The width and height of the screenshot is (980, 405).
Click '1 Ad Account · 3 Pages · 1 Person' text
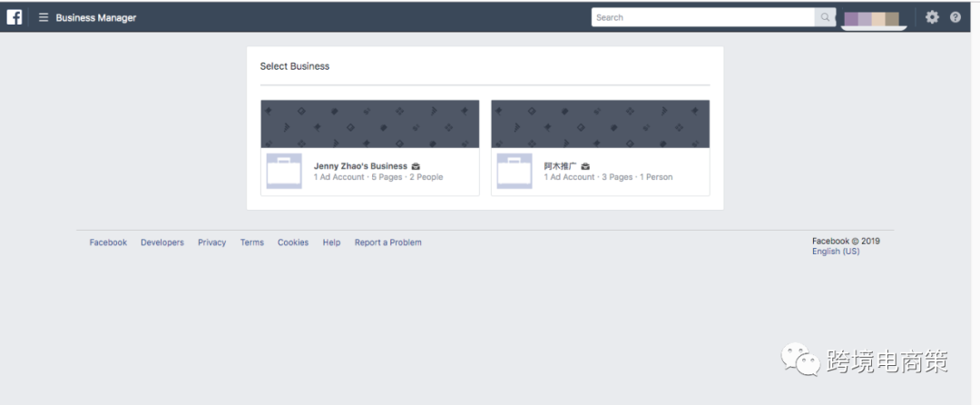pos(608,177)
